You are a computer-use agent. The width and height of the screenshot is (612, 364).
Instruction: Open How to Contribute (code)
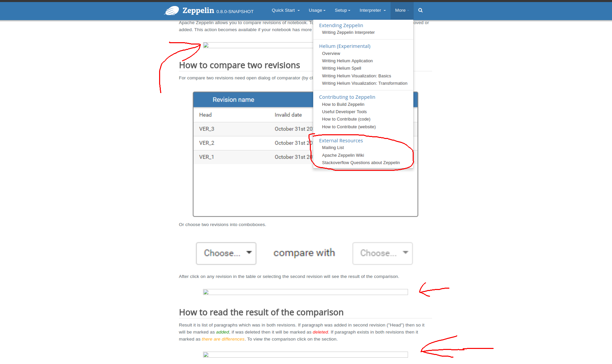coord(346,119)
